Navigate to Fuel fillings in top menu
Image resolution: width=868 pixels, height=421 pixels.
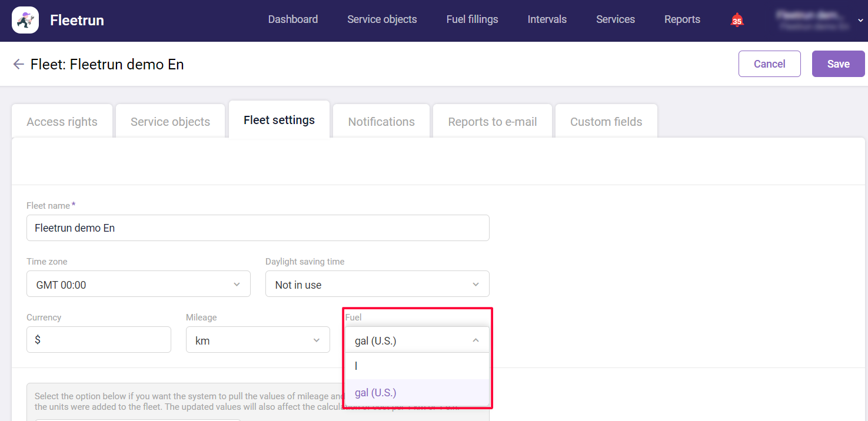(472, 19)
